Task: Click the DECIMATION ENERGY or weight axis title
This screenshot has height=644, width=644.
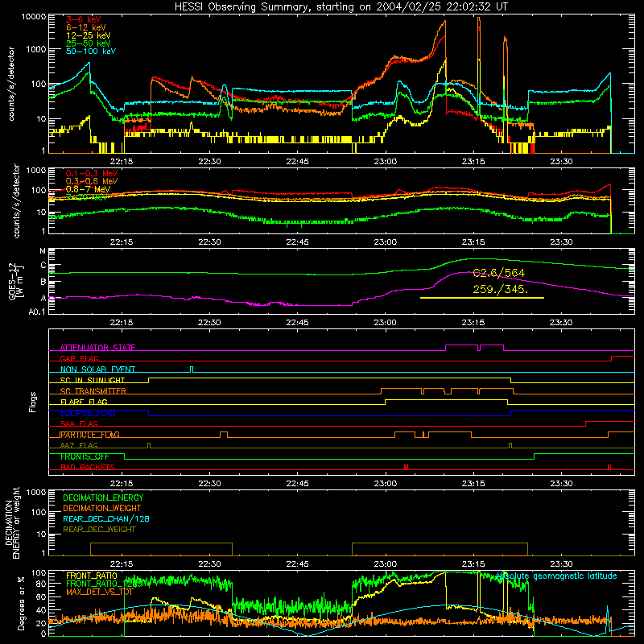Action: (x=13, y=522)
